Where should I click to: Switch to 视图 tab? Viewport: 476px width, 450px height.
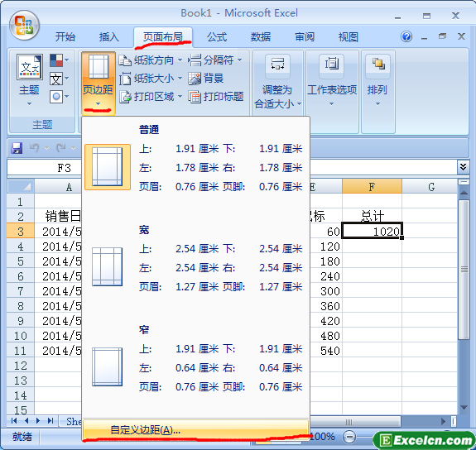[349, 37]
